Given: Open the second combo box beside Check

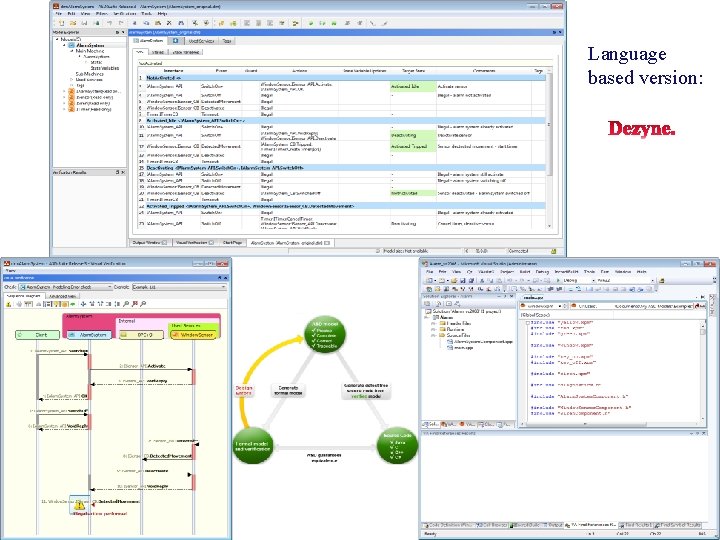Looking at the screenshot, I should pyautogui.click(x=179, y=287).
